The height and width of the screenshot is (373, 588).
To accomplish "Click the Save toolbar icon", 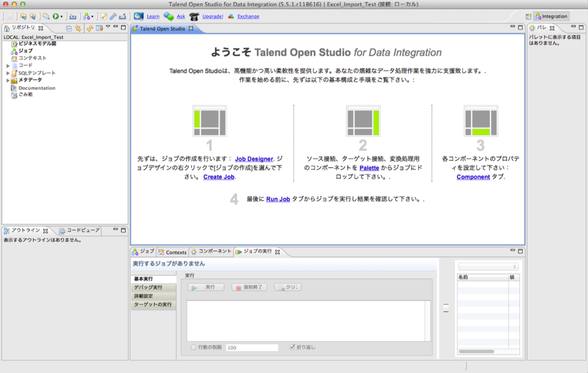I will coord(10,16).
